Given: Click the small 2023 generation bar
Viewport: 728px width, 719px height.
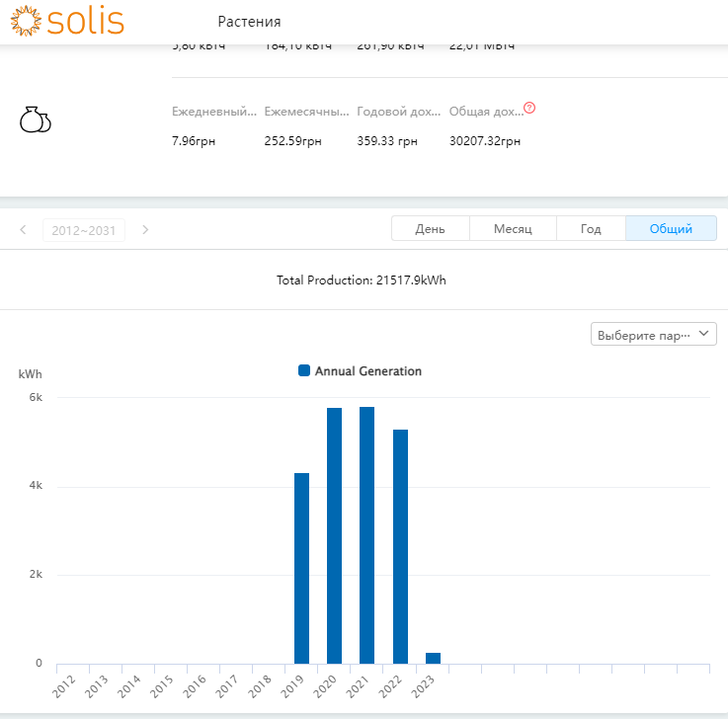Looking at the screenshot, I should (433, 658).
